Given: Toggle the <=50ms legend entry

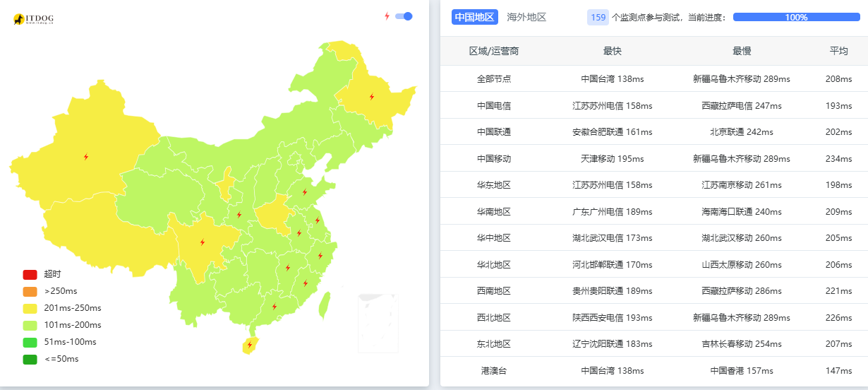Looking at the screenshot, I should click(x=51, y=359).
